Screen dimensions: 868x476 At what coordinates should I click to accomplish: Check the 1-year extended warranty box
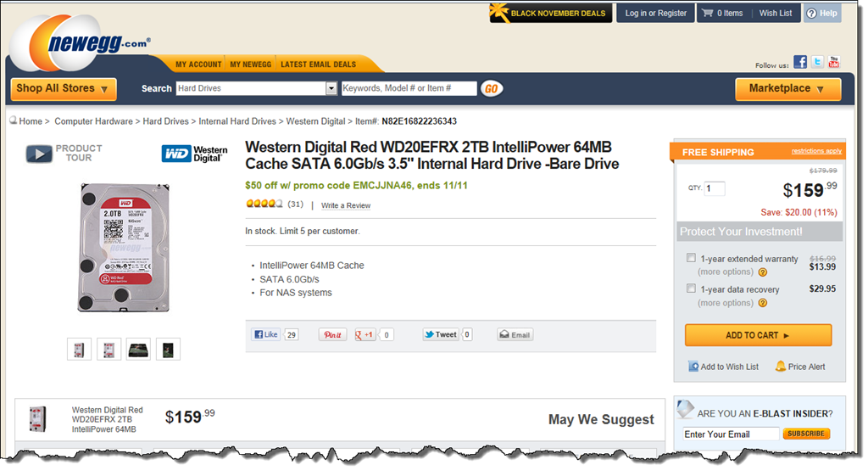(691, 258)
